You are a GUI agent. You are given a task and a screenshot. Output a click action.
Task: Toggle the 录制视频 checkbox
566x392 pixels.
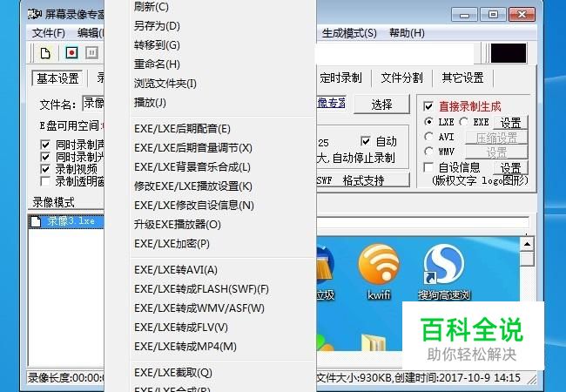(x=45, y=169)
